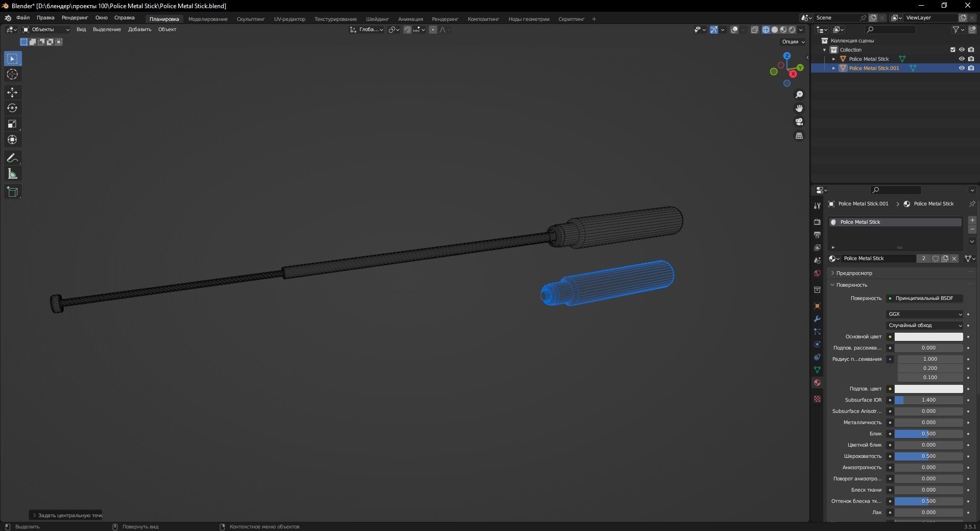980x531 pixels.
Task: Open the Physics properties tab
Action: click(817, 344)
